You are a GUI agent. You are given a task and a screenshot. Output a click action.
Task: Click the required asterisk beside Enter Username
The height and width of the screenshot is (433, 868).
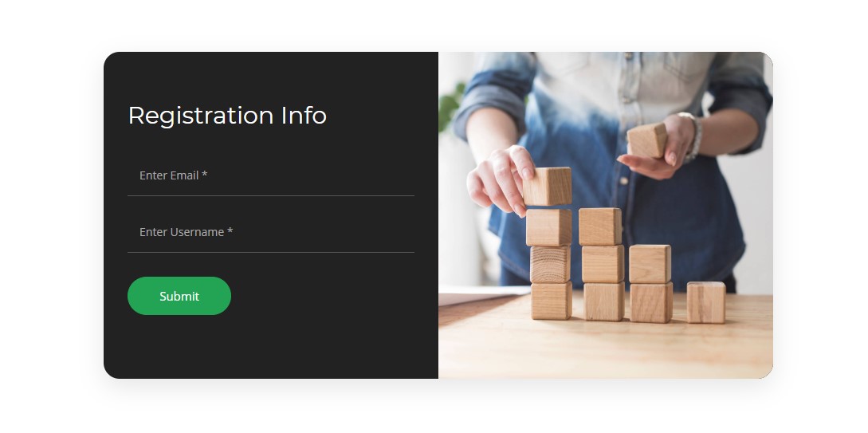[230, 231]
